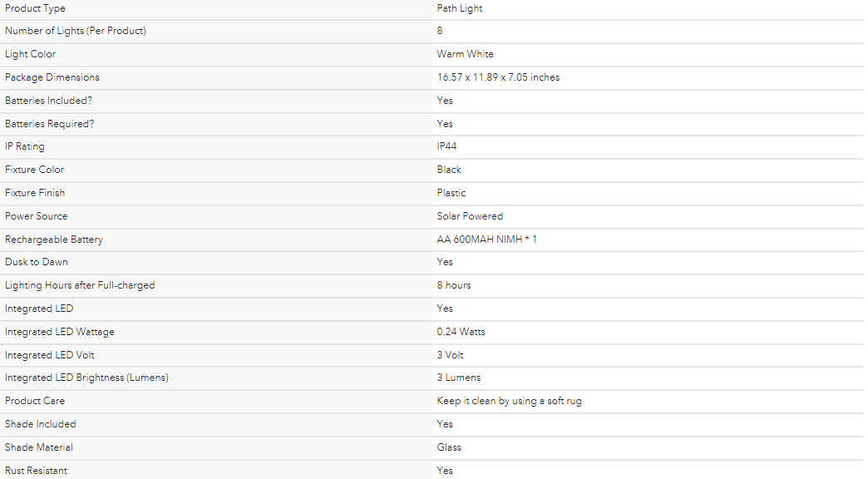The width and height of the screenshot is (868, 479).
Task: Click the Plastic fixture finish value
Action: click(451, 193)
